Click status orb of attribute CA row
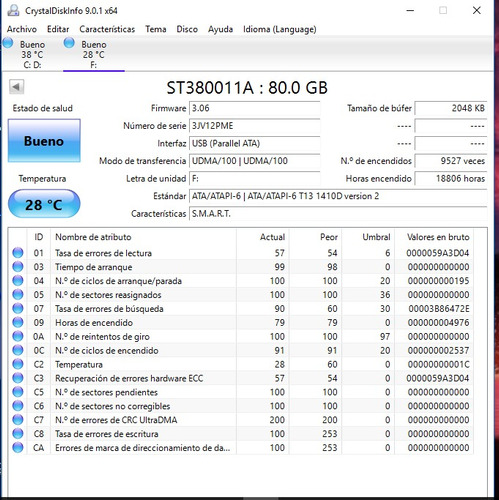 point(18,448)
